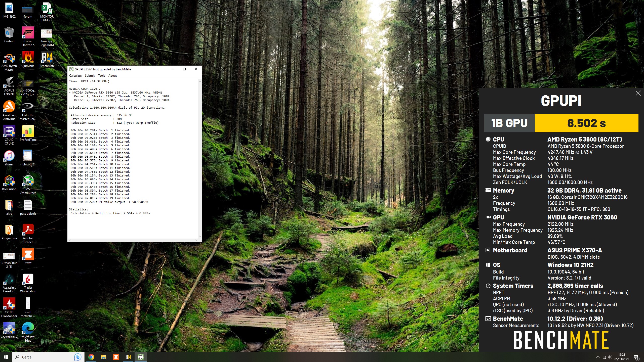644x362 pixels.
Task: Click PI value output 5895585A0 line
Action: click(x=109, y=202)
